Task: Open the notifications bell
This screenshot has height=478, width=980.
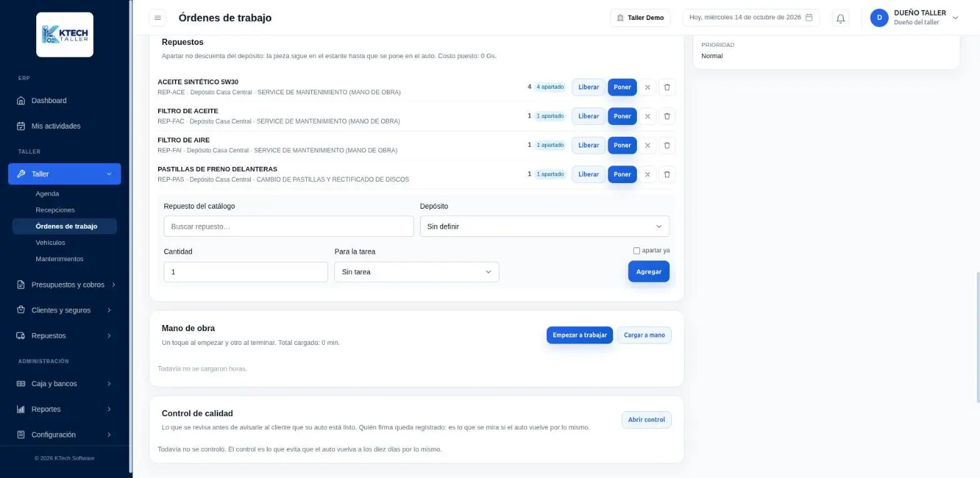Action: (841, 18)
